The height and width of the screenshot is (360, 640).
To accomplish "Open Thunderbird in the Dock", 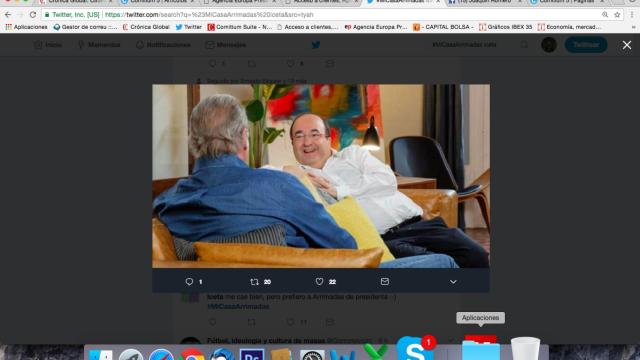I will pyautogui.click(x=222, y=354).
